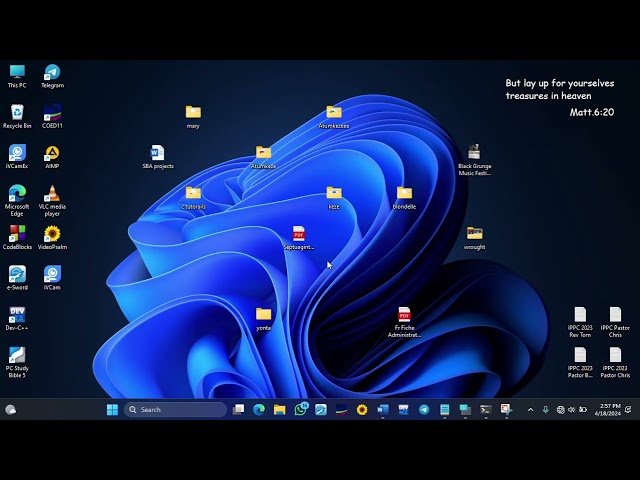Open e-Sword from the taskbar
This screenshot has height=480, width=640.
(321, 409)
